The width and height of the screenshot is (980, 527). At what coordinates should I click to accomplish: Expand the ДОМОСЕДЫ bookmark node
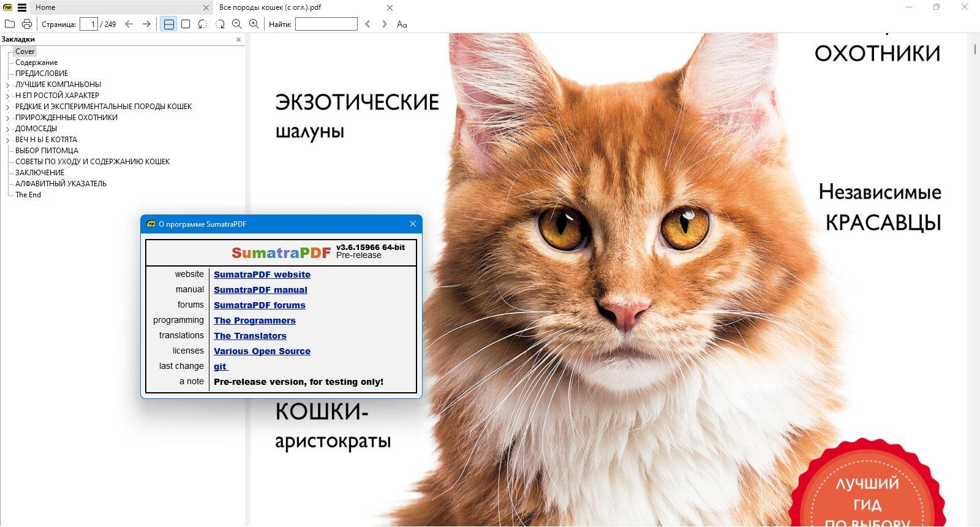[8, 129]
